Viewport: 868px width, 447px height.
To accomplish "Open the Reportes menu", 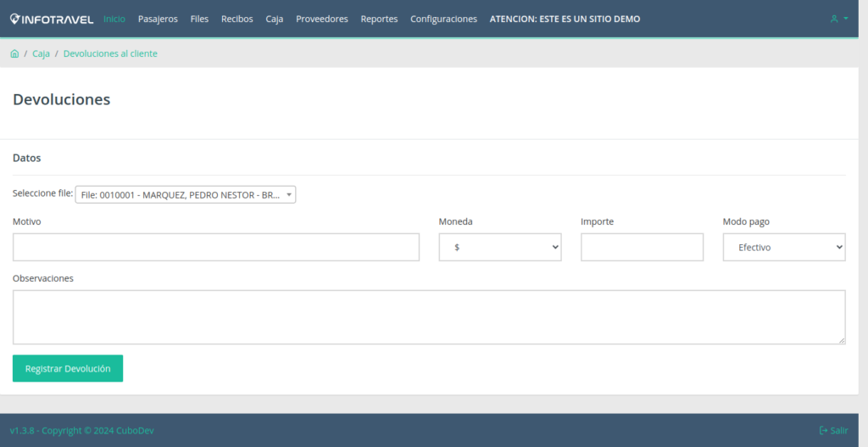I will click(x=379, y=19).
